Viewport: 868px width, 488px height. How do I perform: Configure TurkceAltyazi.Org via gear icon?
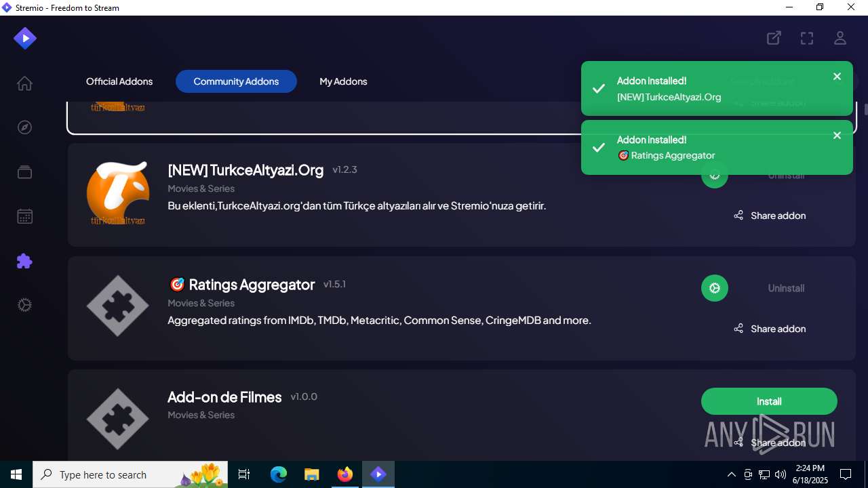[x=715, y=176]
